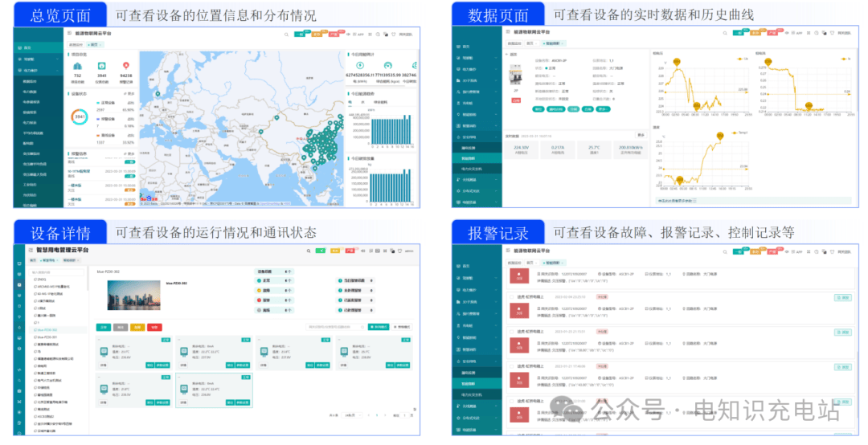Click the 复位 button on data page
This screenshot has width=868, height=445.
(538, 109)
